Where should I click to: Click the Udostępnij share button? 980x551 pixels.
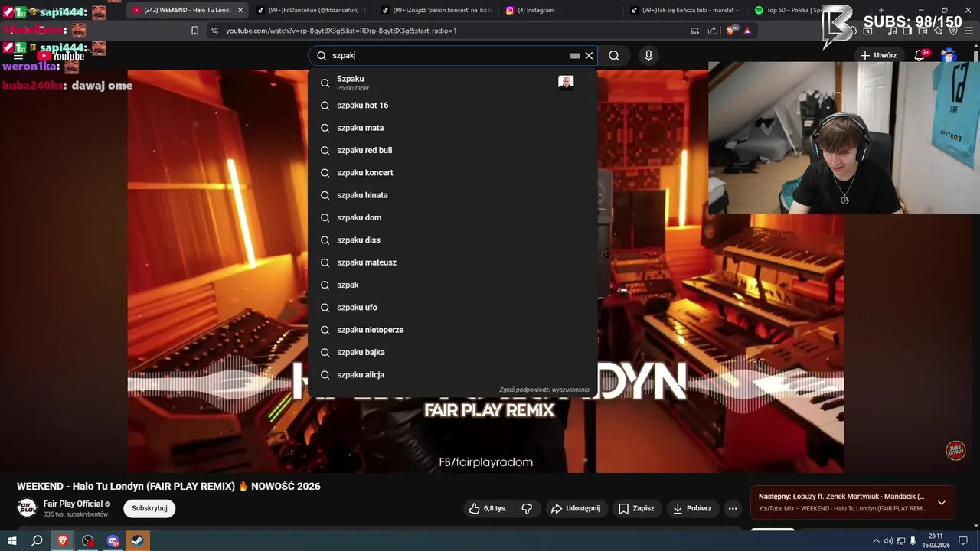tap(576, 508)
